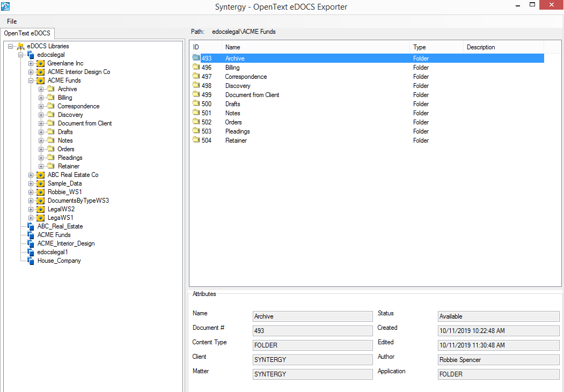Viewport: 564px width, 392px height.
Task: Click the Syntergy app icon in title bar
Action: (x=5, y=6)
